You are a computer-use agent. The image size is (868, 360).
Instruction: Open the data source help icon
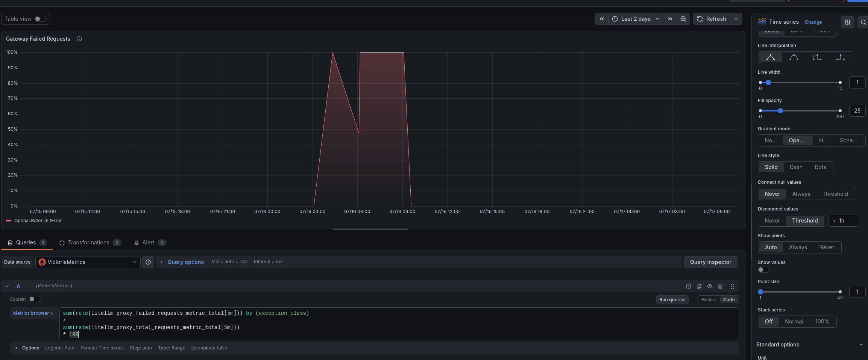pos(148,262)
